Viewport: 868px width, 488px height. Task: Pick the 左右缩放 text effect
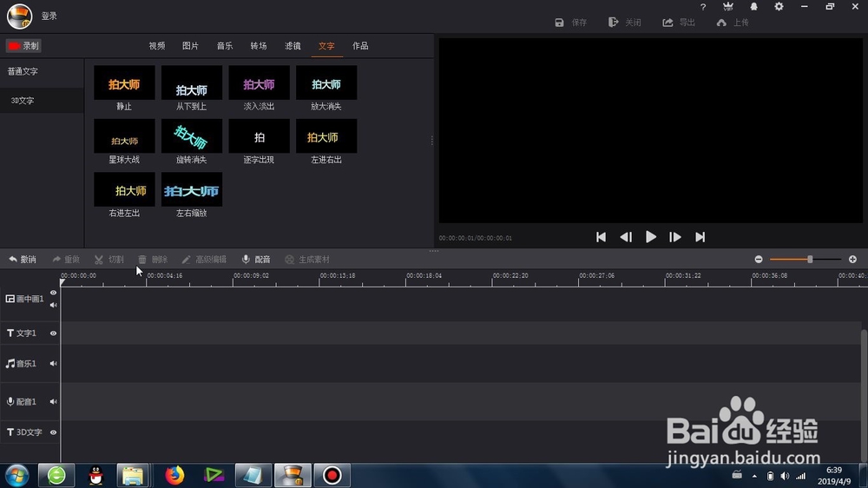(x=192, y=189)
